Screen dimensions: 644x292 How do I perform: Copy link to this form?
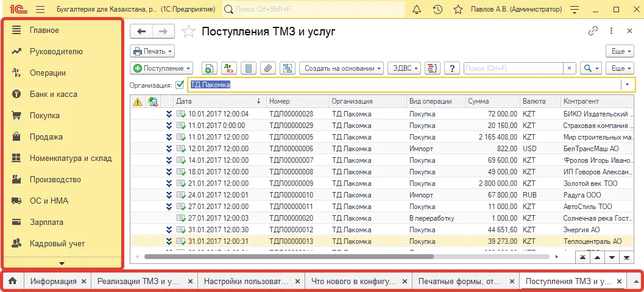[x=593, y=31]
